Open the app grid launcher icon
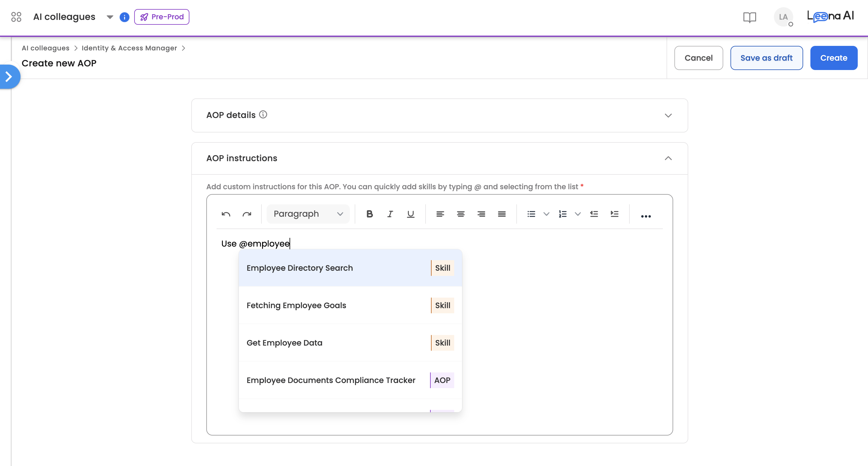Screen dimensions: 868x466 coord(16,17)
